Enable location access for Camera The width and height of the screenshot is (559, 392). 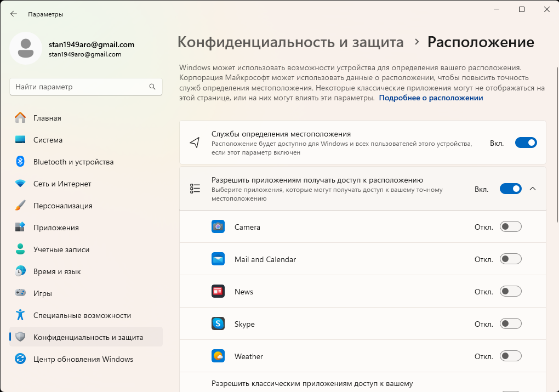pos(511,226)
